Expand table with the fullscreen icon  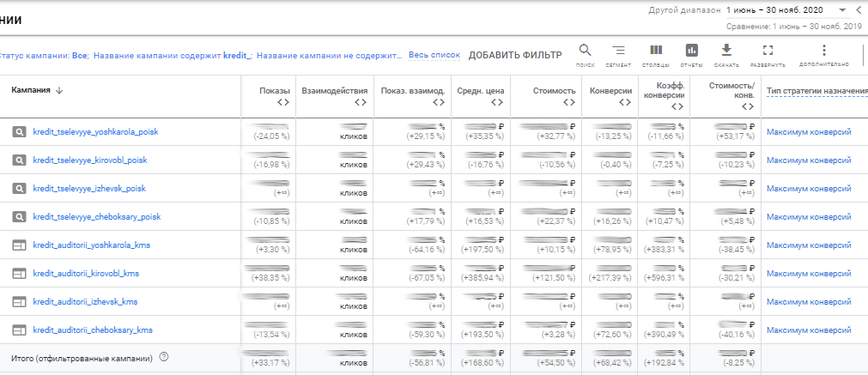tap(768, 51)
